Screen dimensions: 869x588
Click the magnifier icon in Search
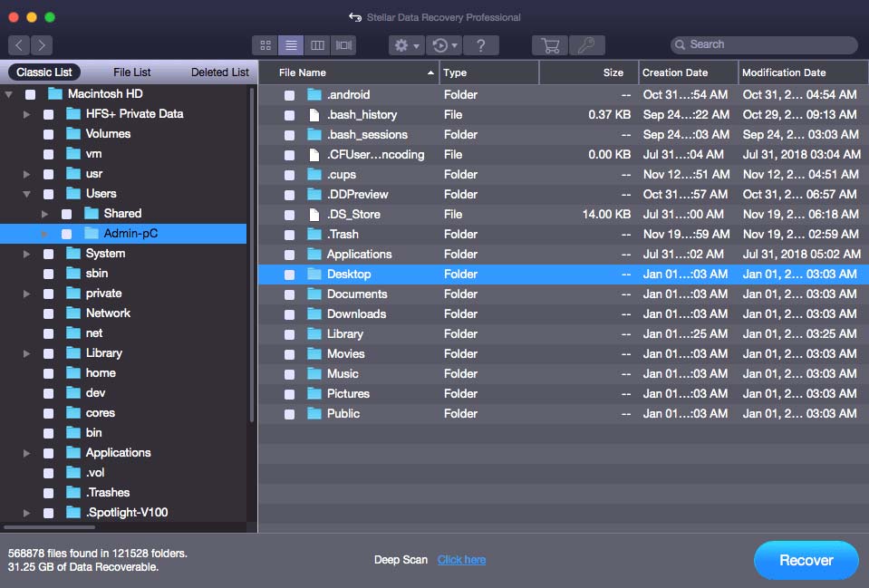tap(680, 45)
